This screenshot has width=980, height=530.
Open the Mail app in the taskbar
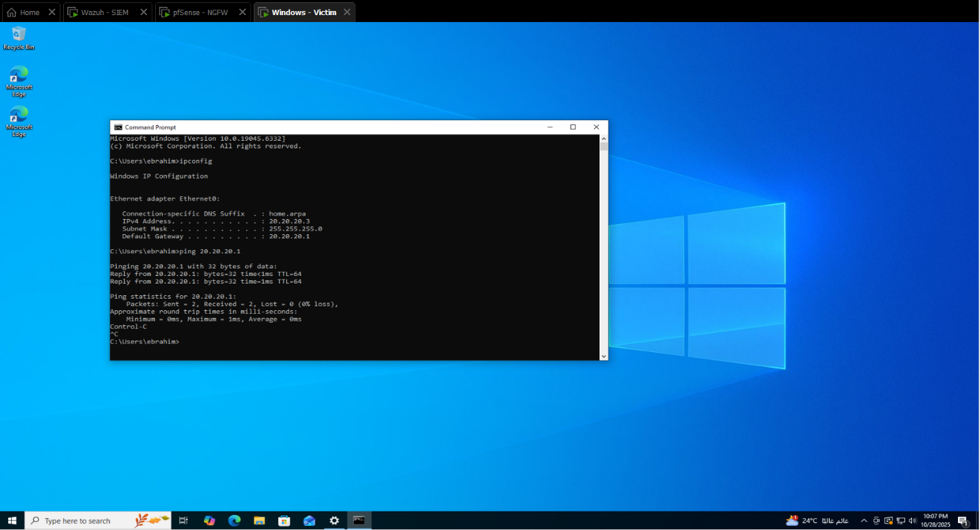pyautogui.click(x=309, y=520)
